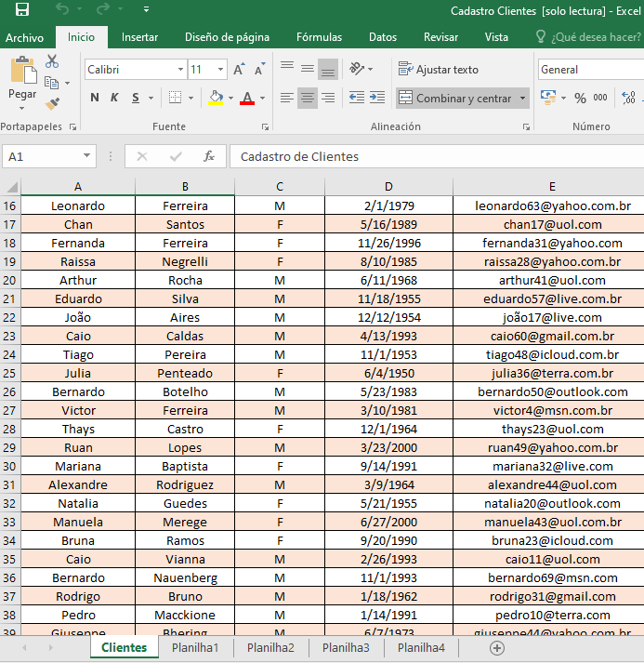The height and width of the screenshot is (663, 644).
Task: Open Customize Quick Access Toolbar dropdown
Action: click(x=146, y=9)
